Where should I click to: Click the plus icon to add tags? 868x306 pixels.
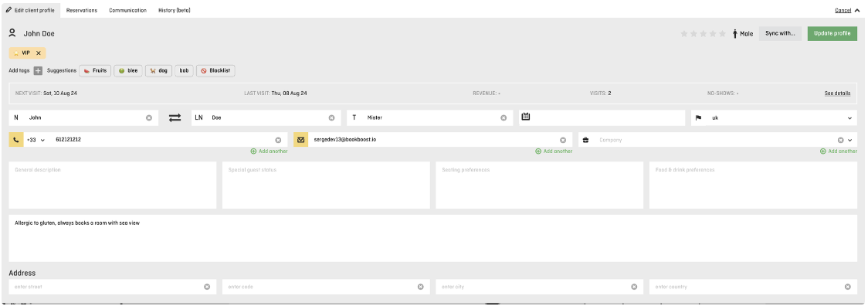(x=38, y=71)
